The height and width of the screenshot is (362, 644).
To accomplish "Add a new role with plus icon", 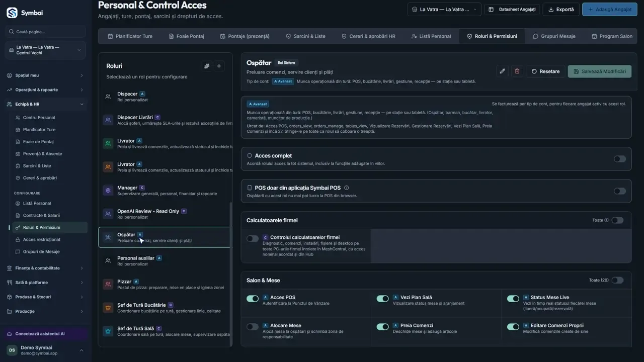I will point(219,66).
